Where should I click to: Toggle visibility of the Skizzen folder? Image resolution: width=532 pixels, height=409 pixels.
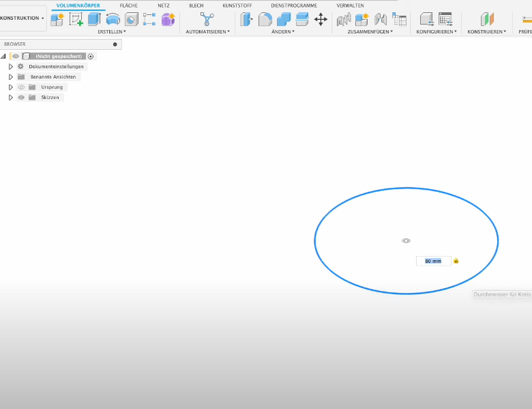pos(21,98)
